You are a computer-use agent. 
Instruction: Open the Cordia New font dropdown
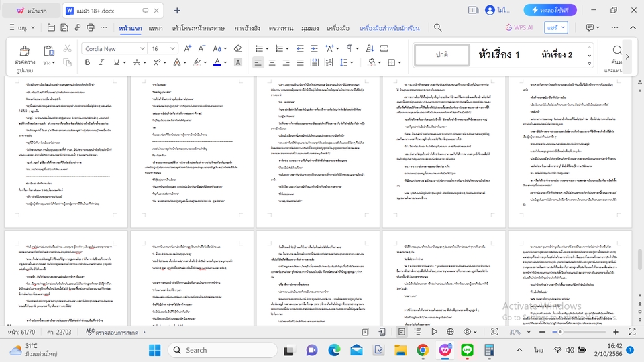tap(142, 48)
